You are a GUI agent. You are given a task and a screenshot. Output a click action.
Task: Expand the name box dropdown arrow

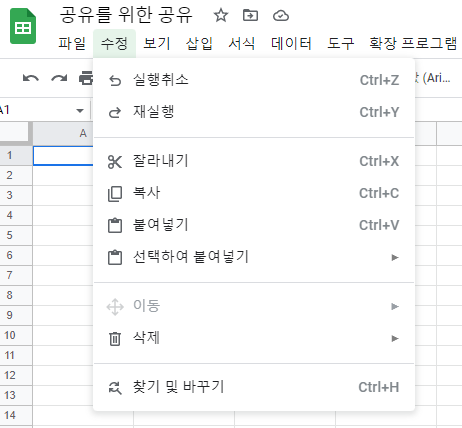(80, 111)
